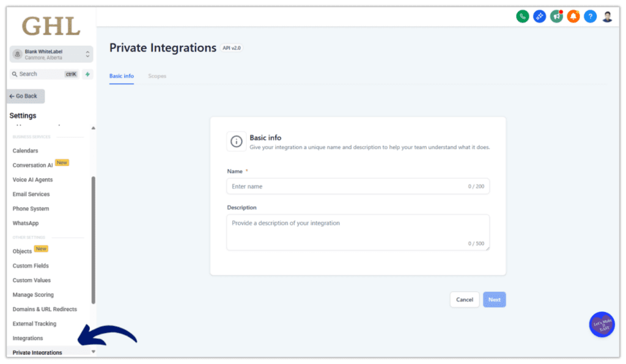The image size is (626, 364).
Task: Select the Basic Info tab
Action: click(121, 76)
